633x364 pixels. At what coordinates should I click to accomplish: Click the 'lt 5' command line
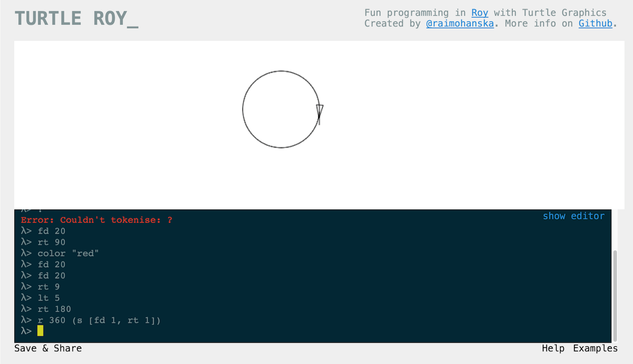(49, 298)
